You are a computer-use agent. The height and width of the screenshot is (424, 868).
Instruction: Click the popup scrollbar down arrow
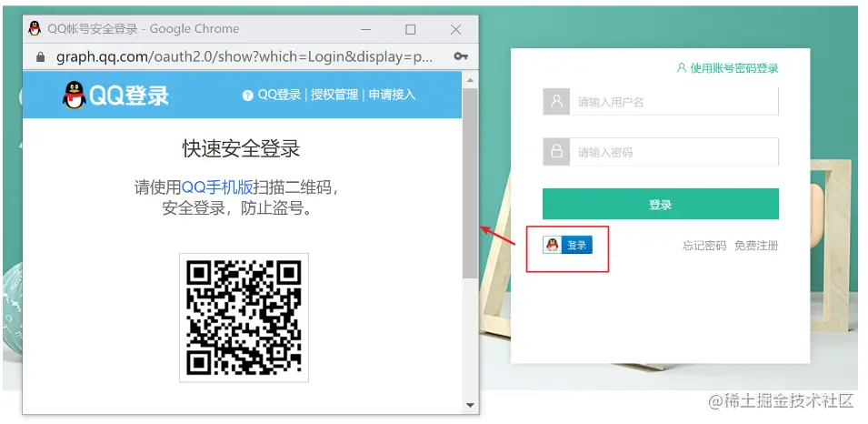(x=471, y=405)
